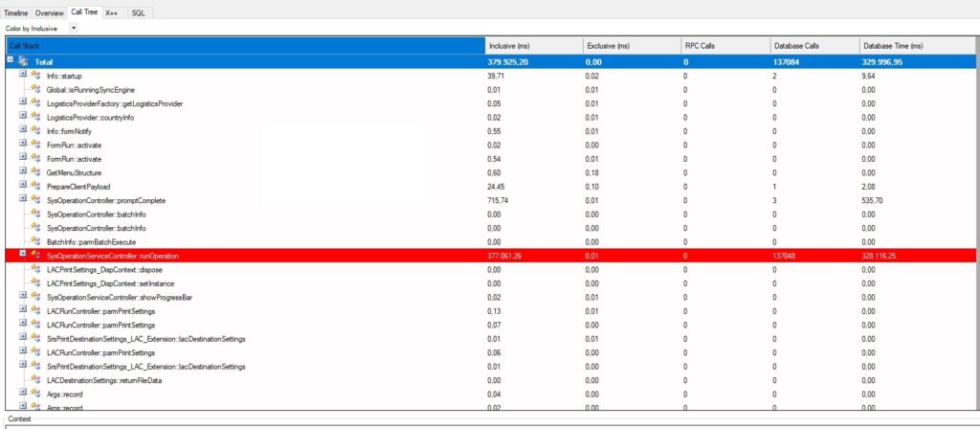Click the icon next to Global::isRunningSyncEngine
The width and height of the screenshot is (980, 429).
click(x=35, y=89)
